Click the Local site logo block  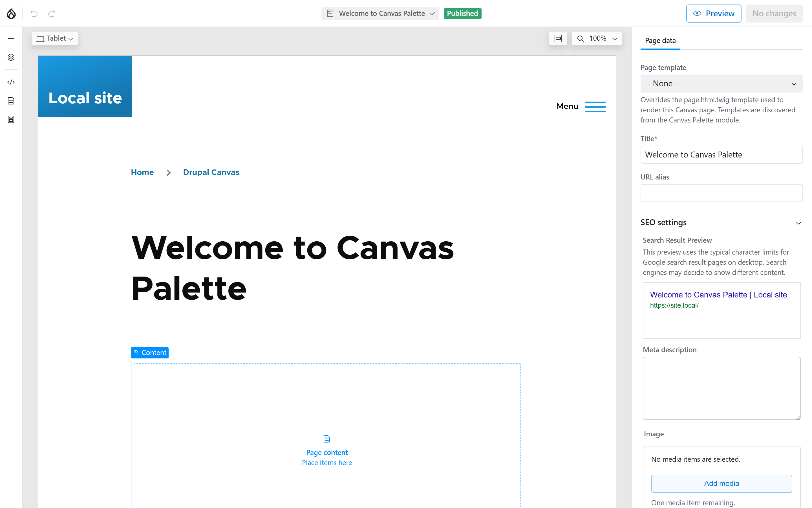pyautogui.click(x=85, y=86)
